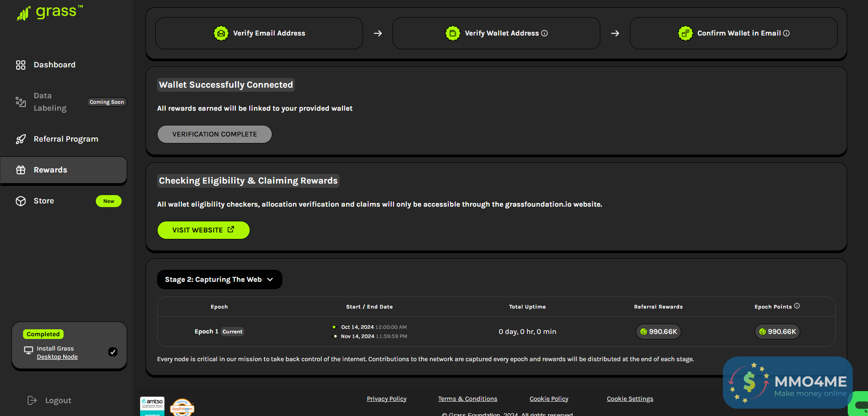Click the Referral Rewards 990.66K badge
The image size is (868, 416).
pyautogui.click(x=658, y=332)
